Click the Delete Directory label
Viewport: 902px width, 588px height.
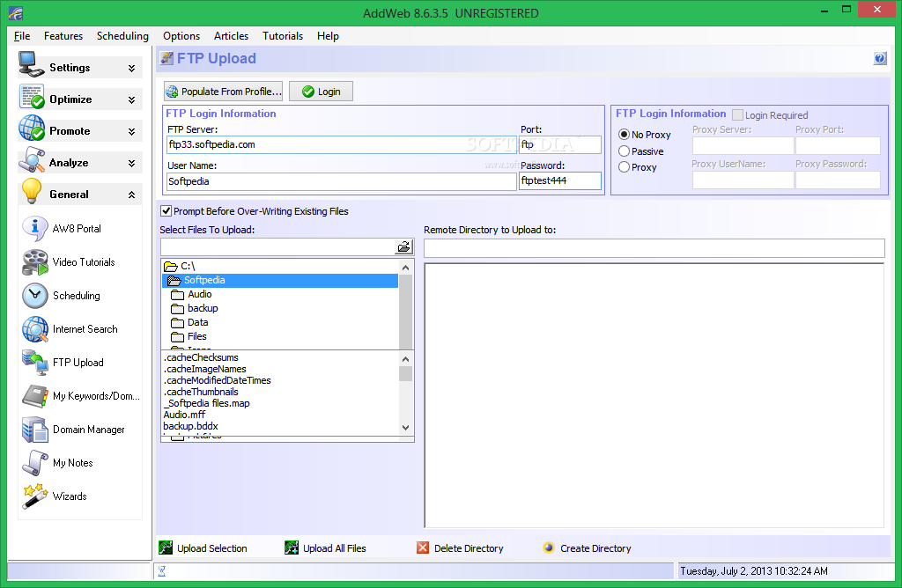pos(469,548)
